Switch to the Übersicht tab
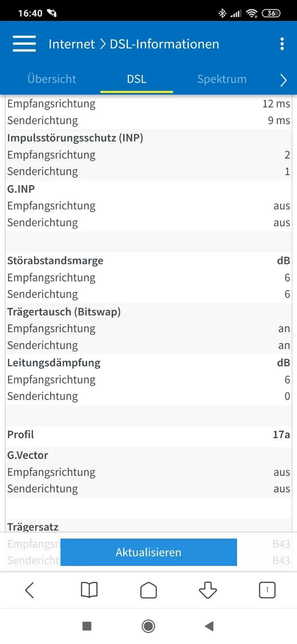 pos(52,79)
